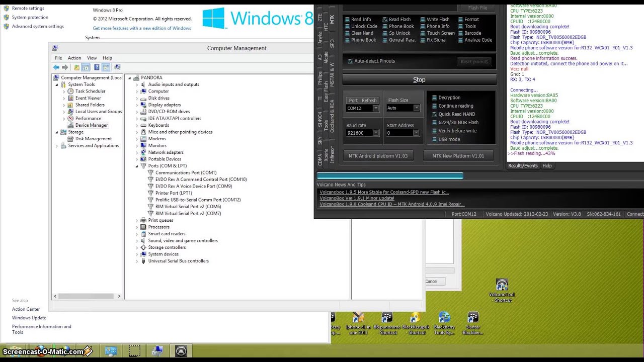This screenshot has height=362, width=644.
Task: Click the forward arrow in Computer Management toolbar
Action: coord(65,67)
